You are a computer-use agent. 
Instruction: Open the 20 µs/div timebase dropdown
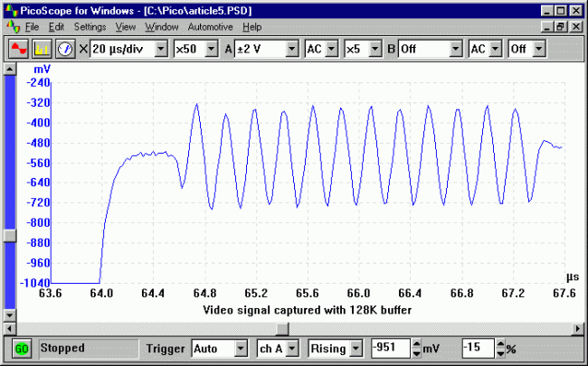159,48
